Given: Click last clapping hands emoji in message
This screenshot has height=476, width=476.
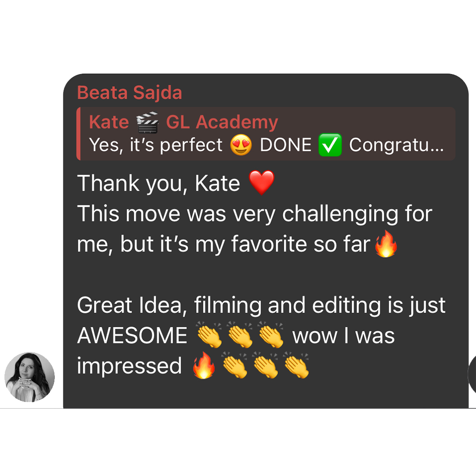Looking at the screenshot, I should click(x=296, y=365).
